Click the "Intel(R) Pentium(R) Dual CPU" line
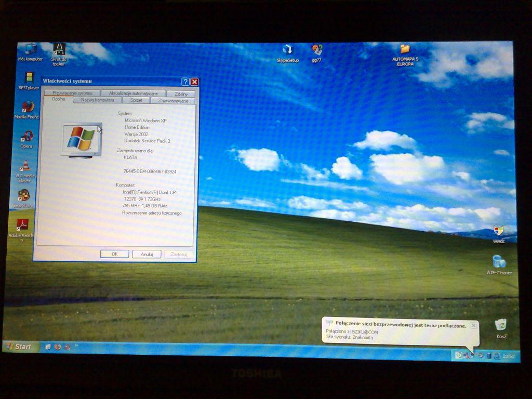The height and width of the screenshot is (399, 532). (151, 192)
